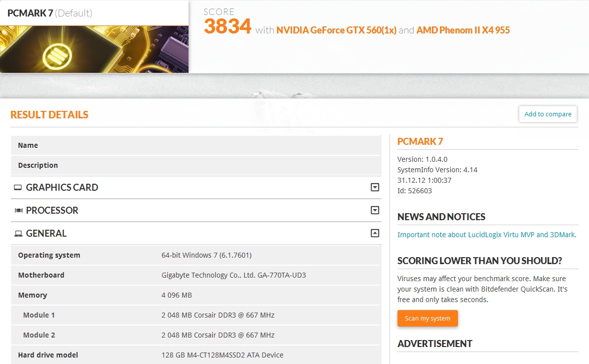Screen dimensions: 589x364
Task: Click the processor chip icon
Action: 18,211
